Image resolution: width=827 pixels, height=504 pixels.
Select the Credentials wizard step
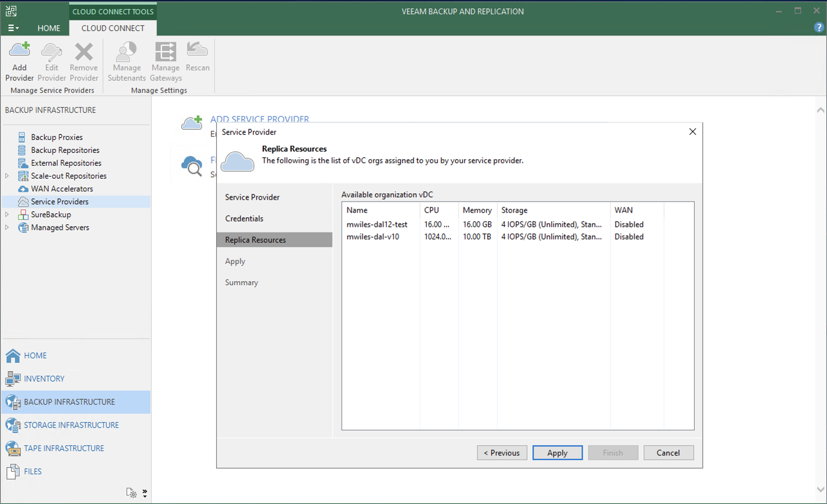[x=244, y=218]
